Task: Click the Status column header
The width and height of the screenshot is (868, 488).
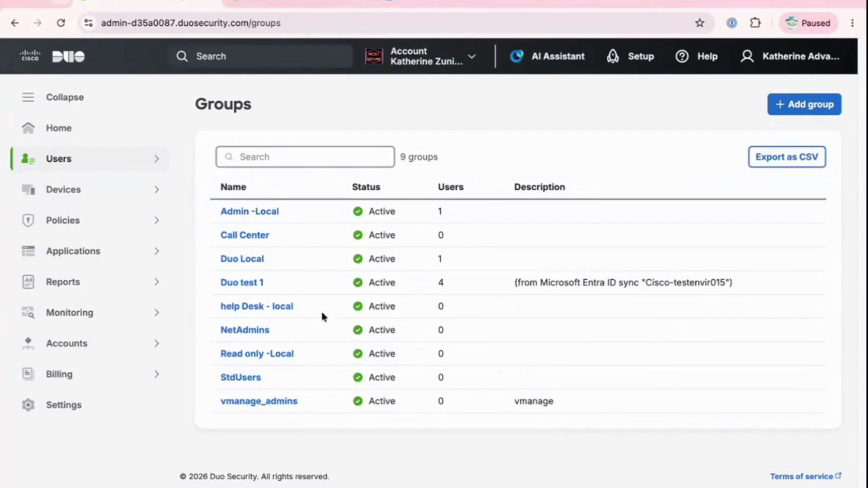Action: click(x=366, y=187)
